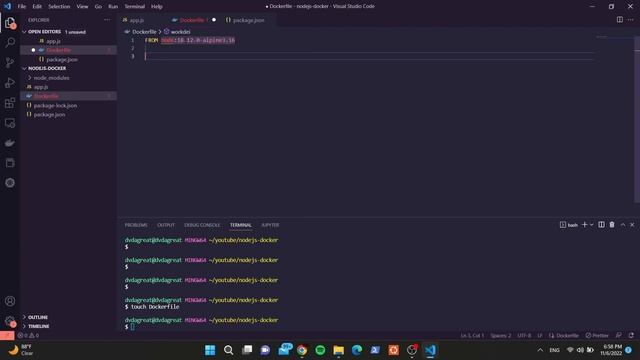Switch to the Problems panel tab

(x=136, y=225)
